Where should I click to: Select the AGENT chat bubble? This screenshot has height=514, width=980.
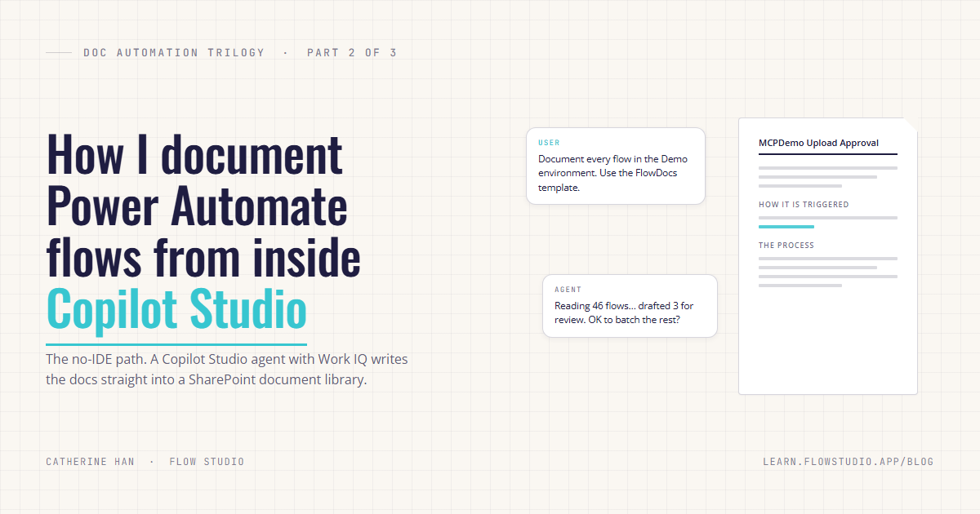pyautogui.click(x=630, y=305)
